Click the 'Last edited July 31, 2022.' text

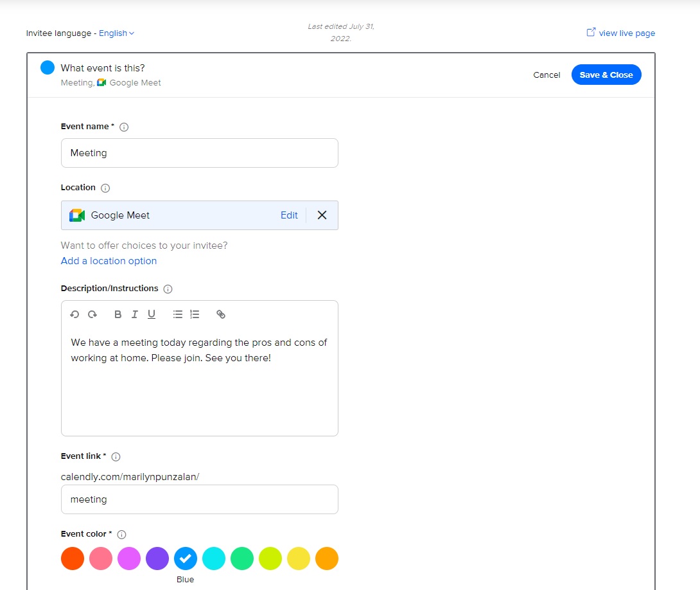341,33
